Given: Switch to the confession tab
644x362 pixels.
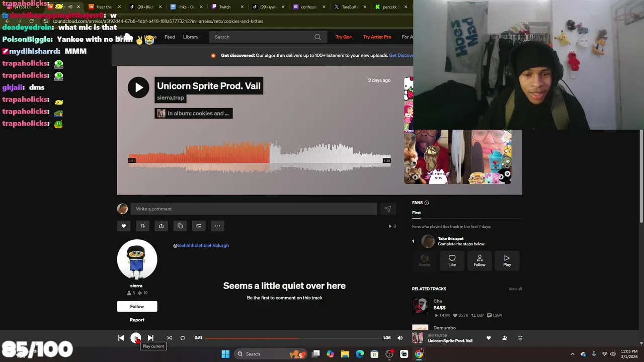Looking at the screenshot, I should coord(309,7).
